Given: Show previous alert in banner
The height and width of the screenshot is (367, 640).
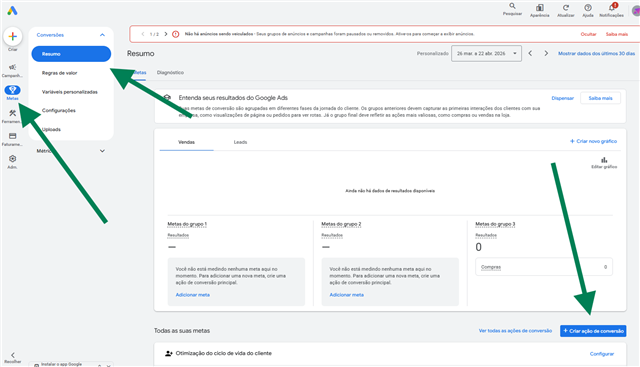Looking at the screenshot, I should 142,34.
